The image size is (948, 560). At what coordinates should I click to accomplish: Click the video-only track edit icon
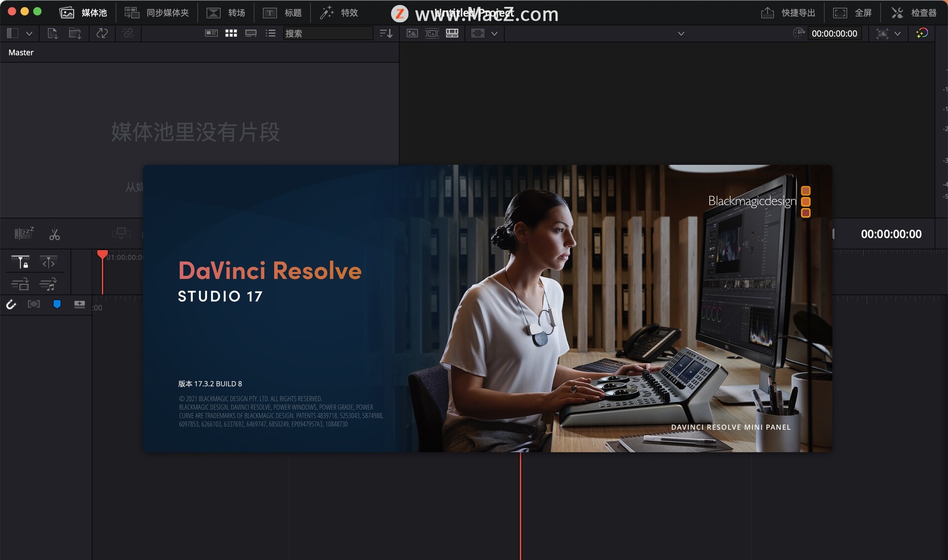[x=20, y=284]
